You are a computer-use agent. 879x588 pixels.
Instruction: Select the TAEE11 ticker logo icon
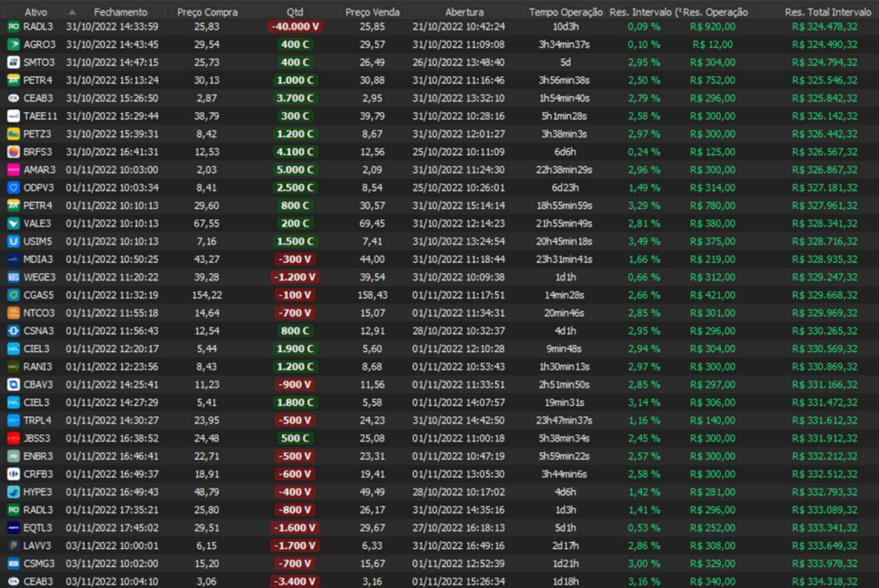[x=13, y=116]
